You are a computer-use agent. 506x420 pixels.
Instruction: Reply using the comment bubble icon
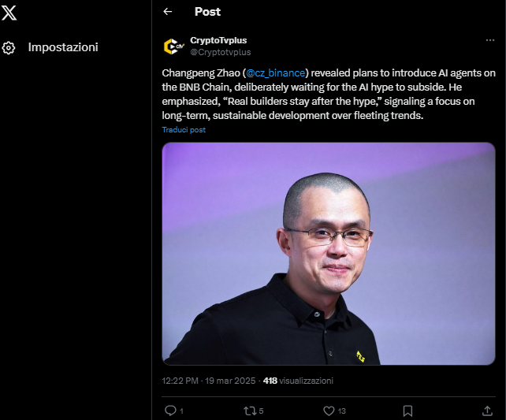click(170, 411)
